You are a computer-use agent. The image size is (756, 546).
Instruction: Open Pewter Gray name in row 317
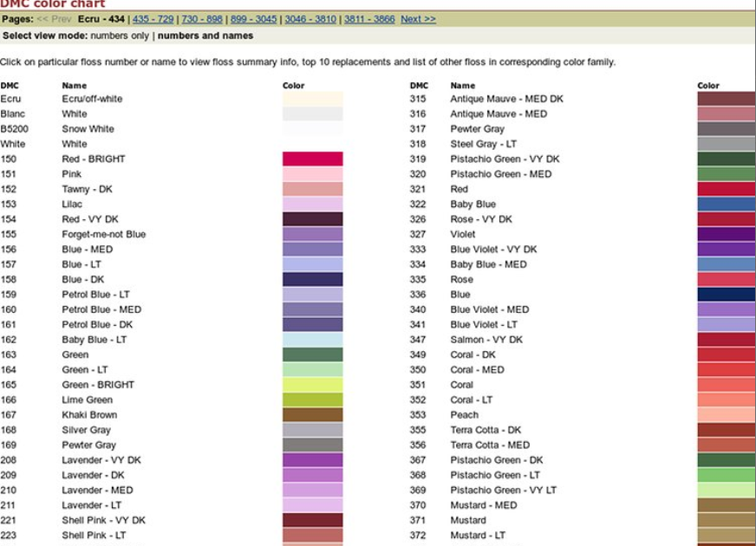click(x=478, y=129)
